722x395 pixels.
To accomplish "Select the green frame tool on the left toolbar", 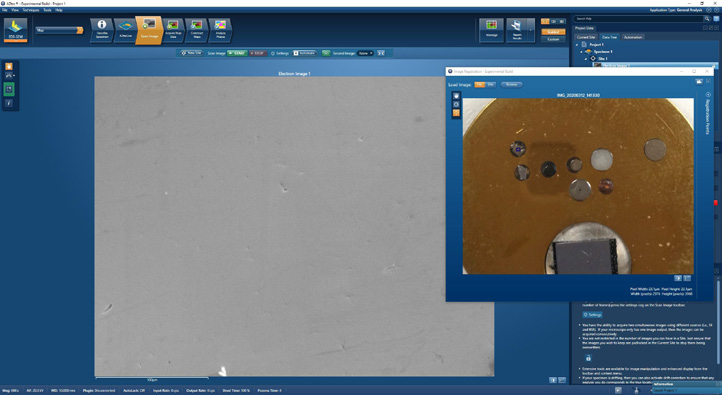I will (9, 89).
